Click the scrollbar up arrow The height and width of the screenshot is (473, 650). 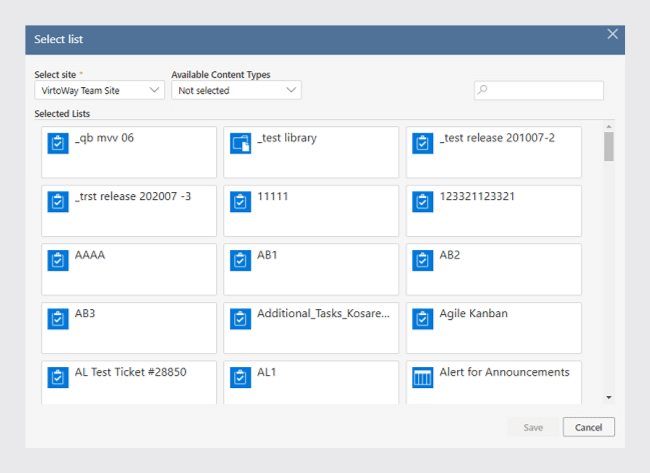pos(609,126)
